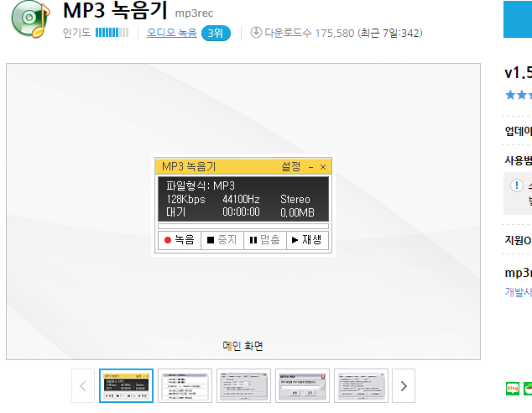Click the popularity 인기도 bar meter

coord(112,33)
